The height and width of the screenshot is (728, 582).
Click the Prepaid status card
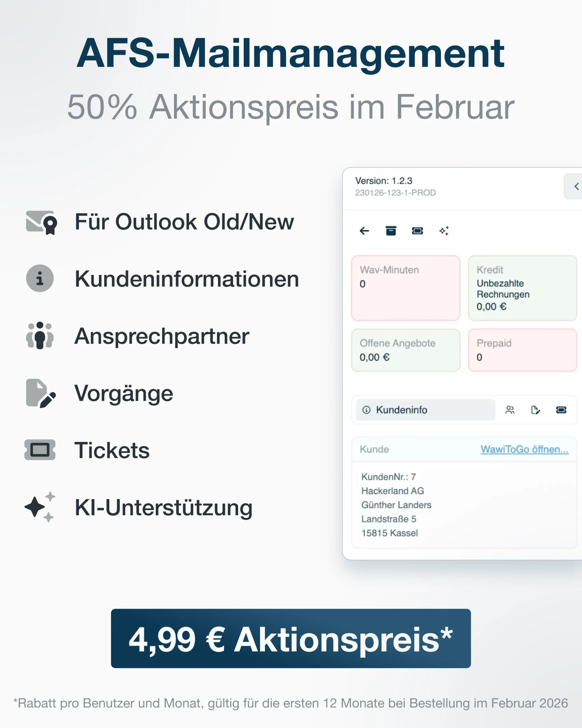[x=522, y=350]
